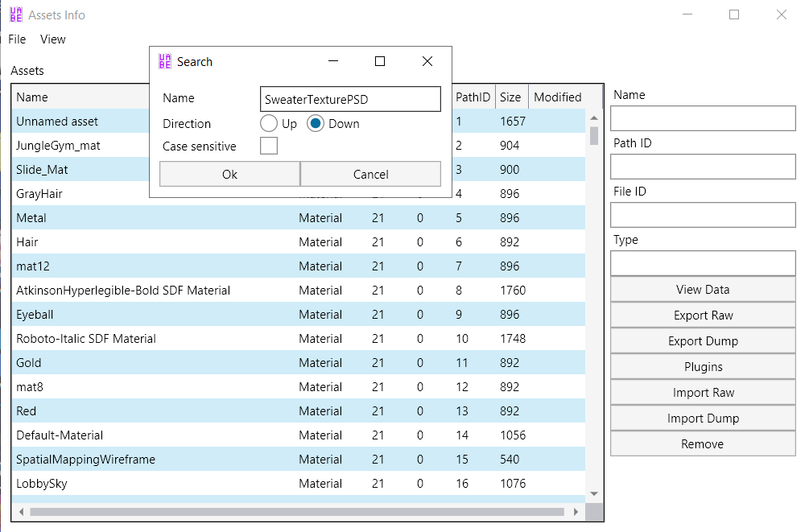Click the View Data button
Viewport: 805px width, 532px height.
pos(703,290)
